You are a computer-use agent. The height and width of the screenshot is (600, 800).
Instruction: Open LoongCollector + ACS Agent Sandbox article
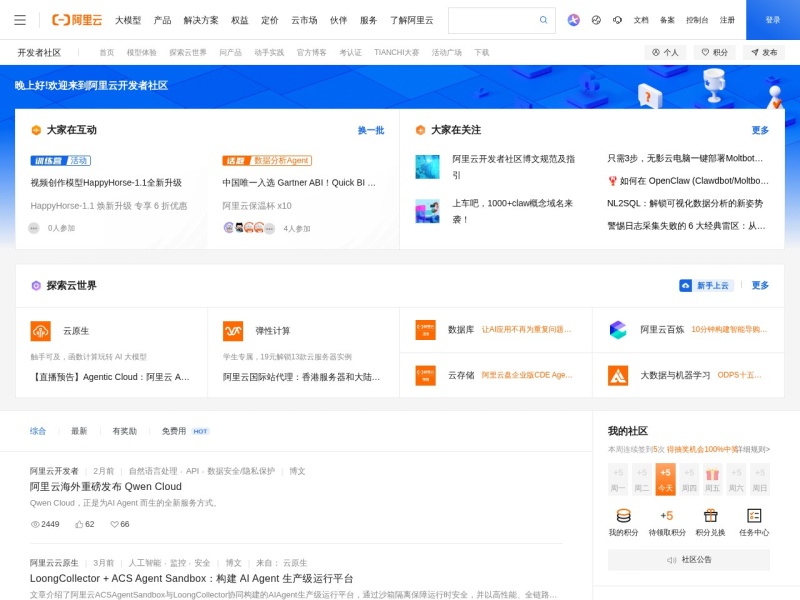pyautogui.click(x=191, y=579)
